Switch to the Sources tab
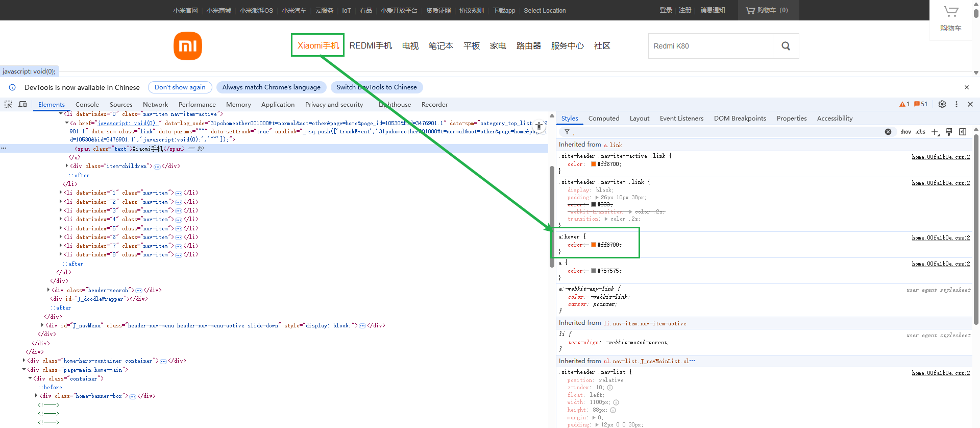980x428 pixels. [x=121, y=104]
